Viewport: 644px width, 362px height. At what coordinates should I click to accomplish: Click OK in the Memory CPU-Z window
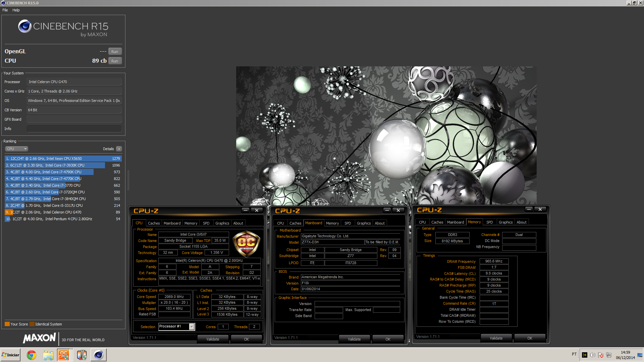coord(530,338)
